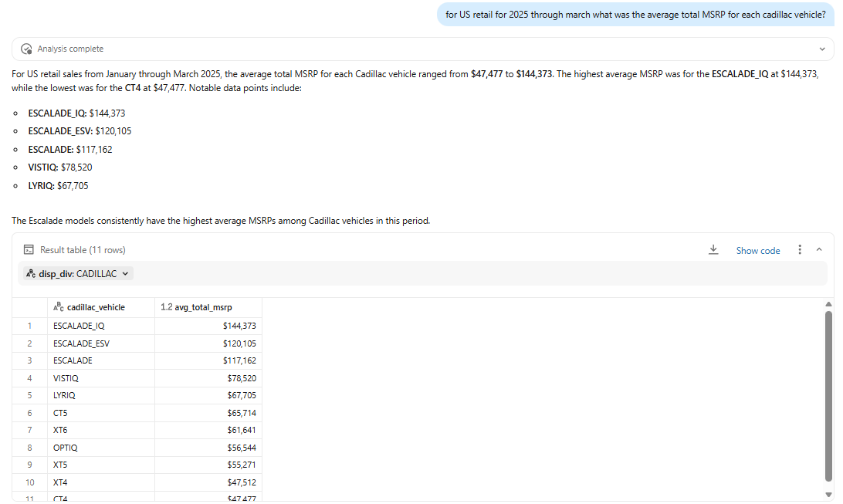Select the VISTIQ table cell
Image resolution: width=843 pixels, height=504 pixels.
[x=101, y=378]
